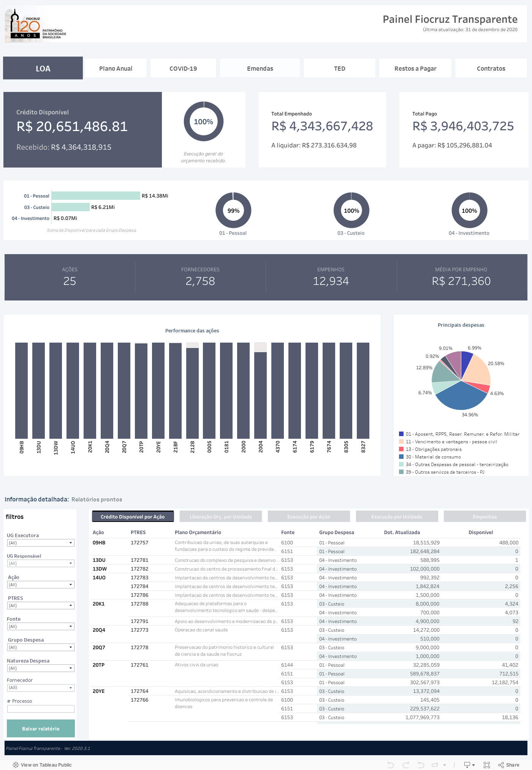
Task: Click the 8327 bar in Performance das ações
Action: pos(363,391)
